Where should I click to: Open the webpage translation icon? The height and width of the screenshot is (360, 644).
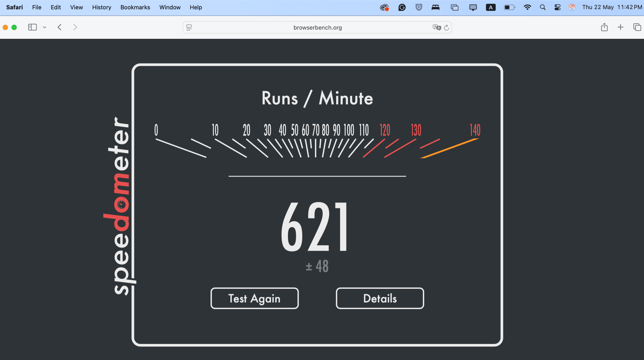(x=437, y=27)
